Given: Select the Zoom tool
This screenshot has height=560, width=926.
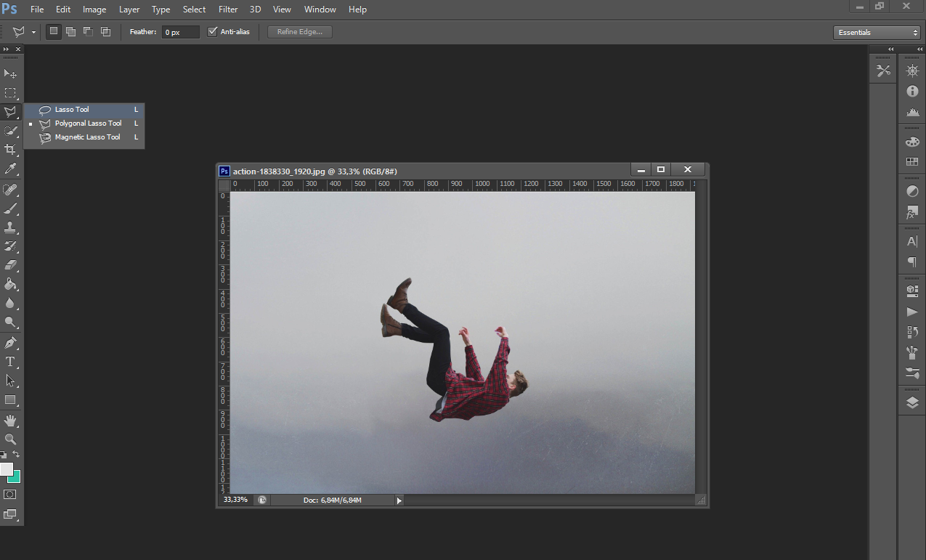Looking at the screenshot, I should [x=10, y=439].
